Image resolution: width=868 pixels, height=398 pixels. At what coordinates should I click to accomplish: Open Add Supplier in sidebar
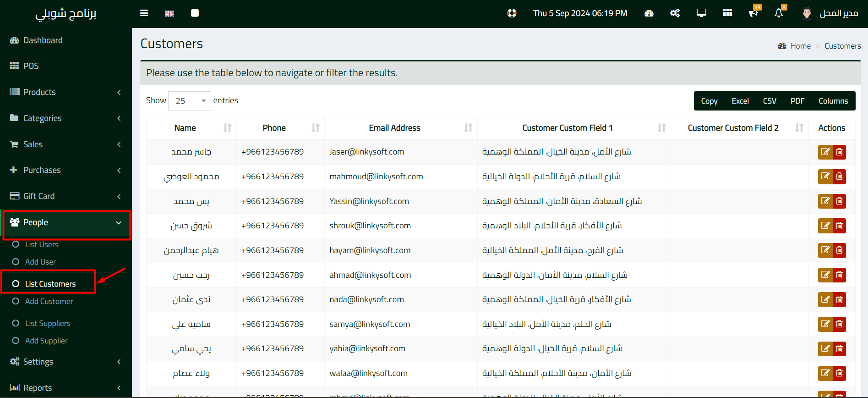click(46, 341)
